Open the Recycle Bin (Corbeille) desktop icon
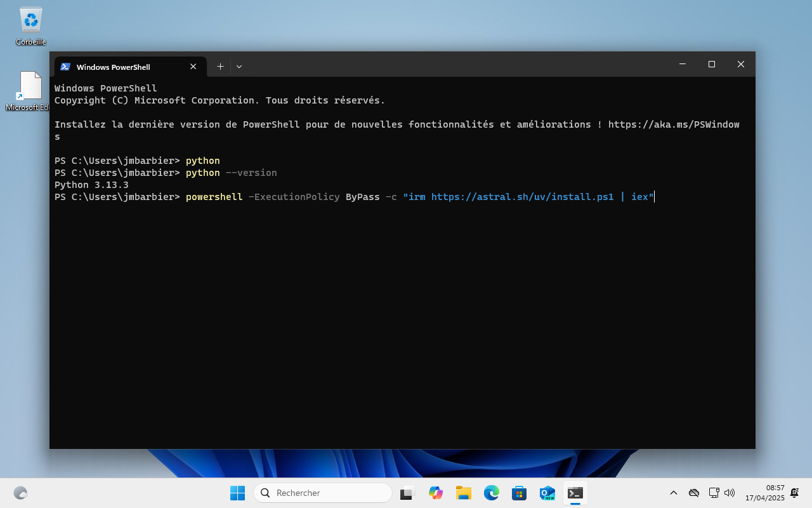The image size is (812, 508). (x=30, y=25)
